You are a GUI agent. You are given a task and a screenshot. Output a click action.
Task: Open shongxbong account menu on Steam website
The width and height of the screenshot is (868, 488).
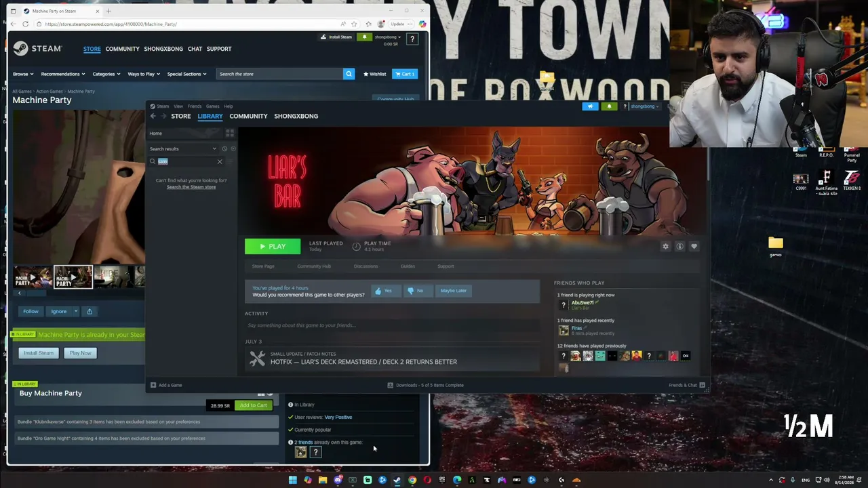(x=387, y=37)
